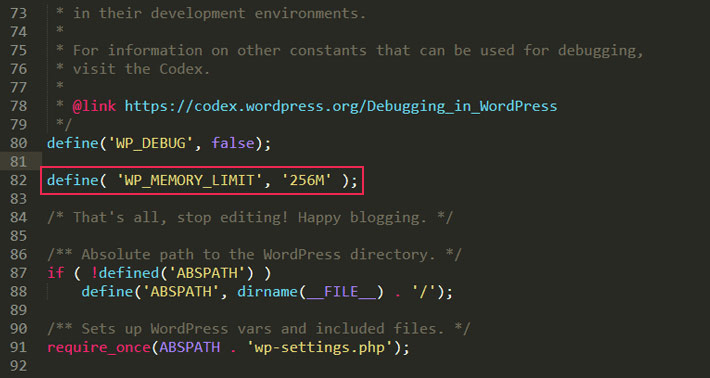Click line number 82 in gutter
Viewport: 710px width, 378px height.
(x=19, y=180)
